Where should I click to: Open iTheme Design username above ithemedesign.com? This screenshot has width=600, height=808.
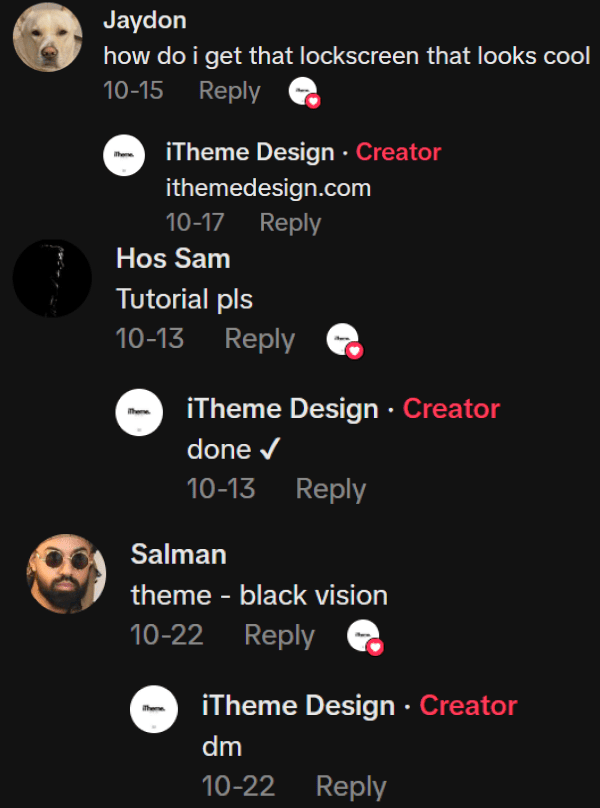coord(250,152)
